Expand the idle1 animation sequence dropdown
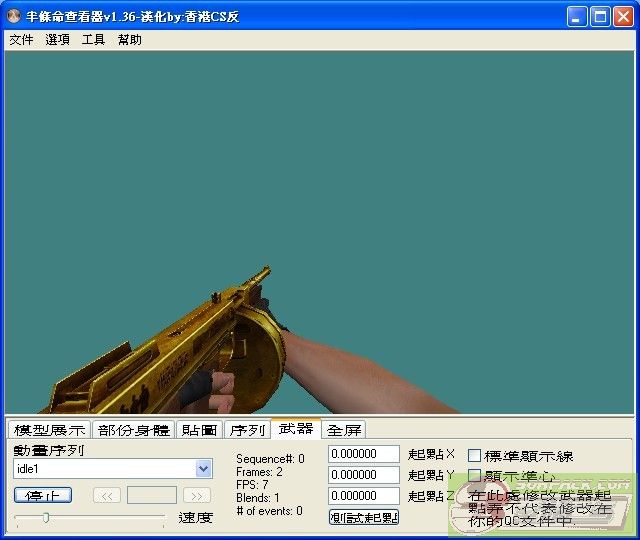This screenshot has height=540, width=640. pyautogui.click(x=204, y=469)
